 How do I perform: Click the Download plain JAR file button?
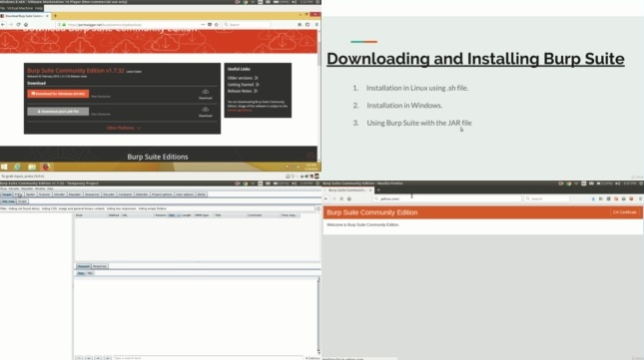pos(58,112)
